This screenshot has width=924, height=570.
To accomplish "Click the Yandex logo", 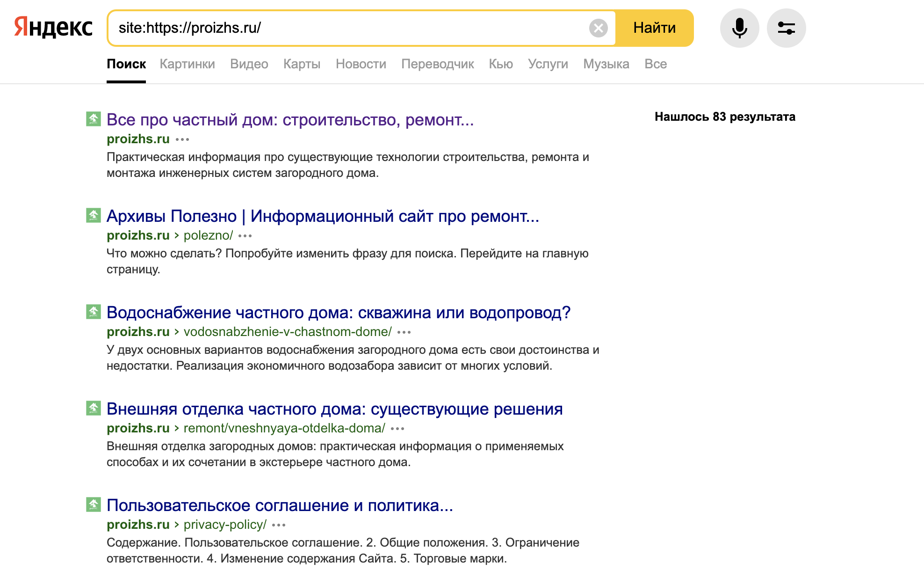I will [x=53, y=27].
